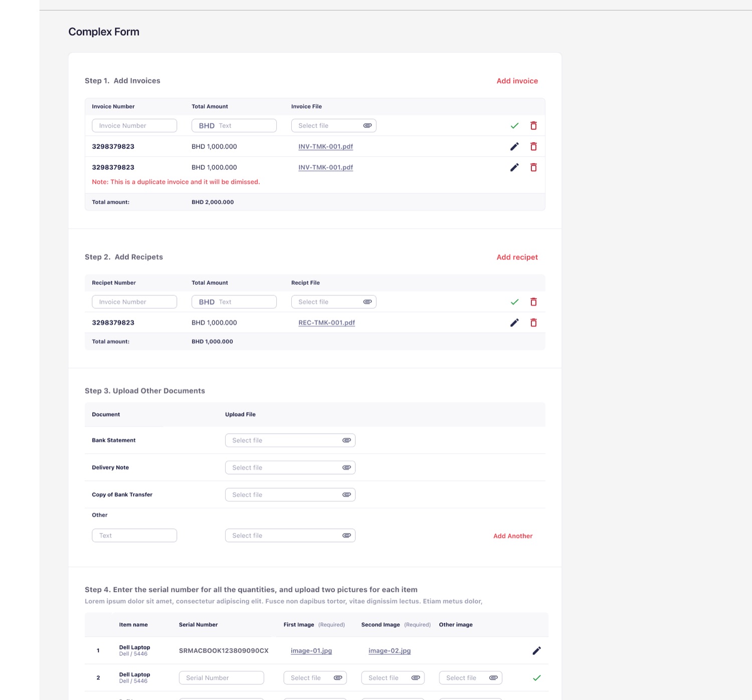
Task: Click the paperclip for Copy of Bank Transfer
Action: [346, 494]
